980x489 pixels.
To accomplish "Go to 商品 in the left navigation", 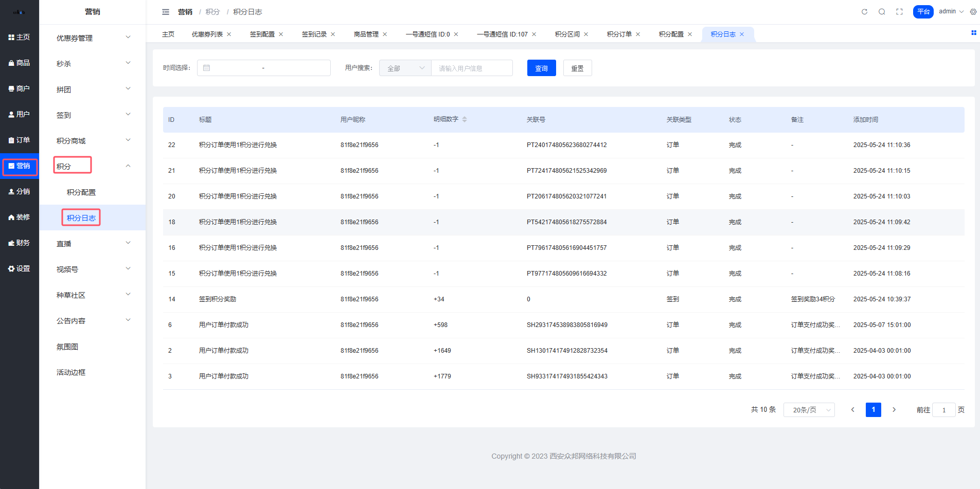I will pyautogui.click(x=20, y=63).
